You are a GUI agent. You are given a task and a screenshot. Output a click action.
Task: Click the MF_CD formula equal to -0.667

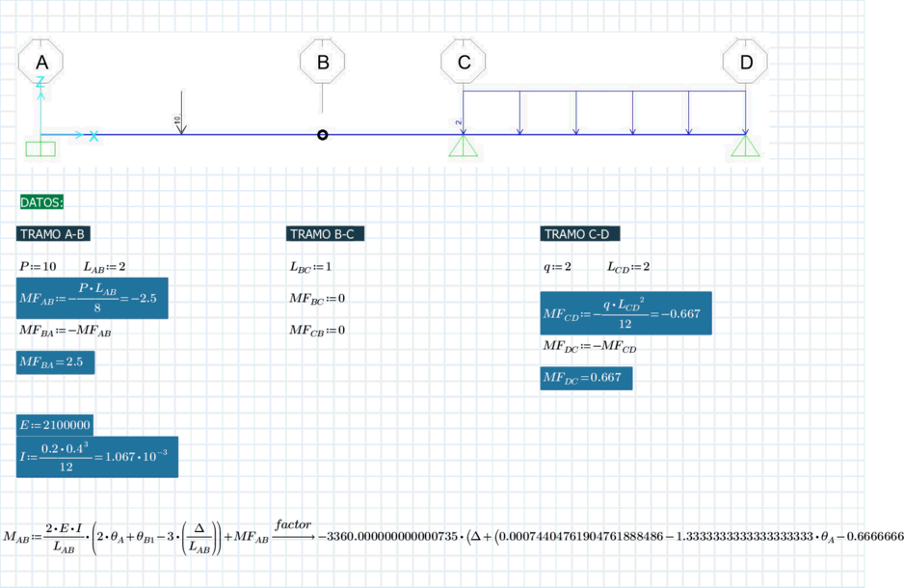626,313
